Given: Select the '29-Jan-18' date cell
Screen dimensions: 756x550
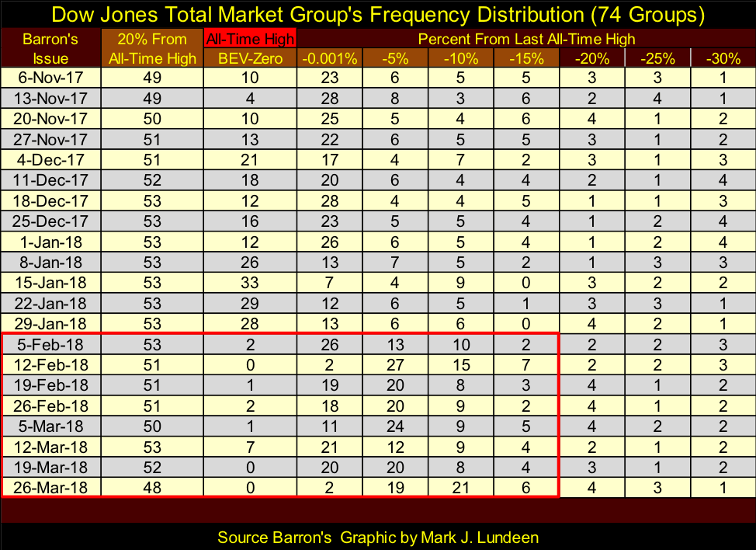Looking at the screenshot, I should (50, 324).
